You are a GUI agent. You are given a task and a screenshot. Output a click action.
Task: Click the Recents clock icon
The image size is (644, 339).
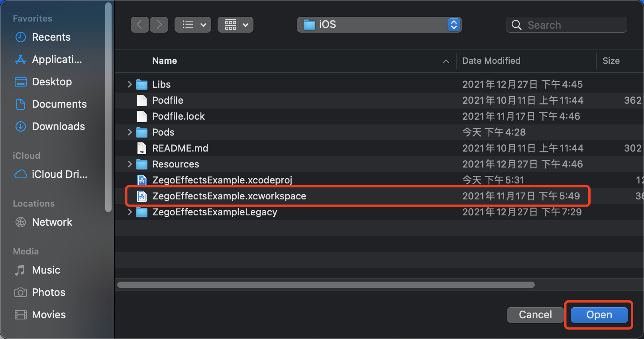click(20, 37)
